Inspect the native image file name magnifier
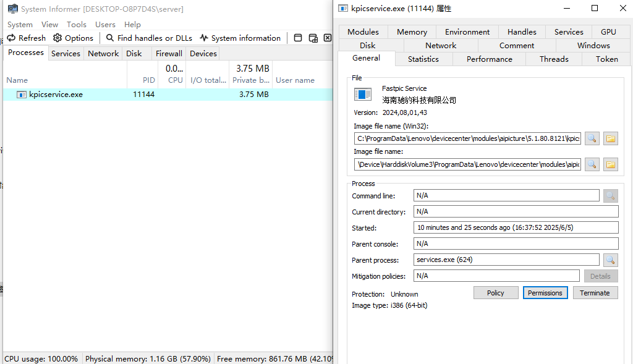The height and width of the screenshot is (364, 633). click(592, 164)
